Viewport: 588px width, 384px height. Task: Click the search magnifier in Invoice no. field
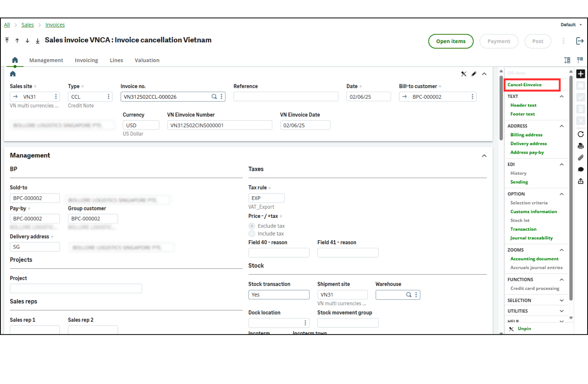click(x=214, y=96)
